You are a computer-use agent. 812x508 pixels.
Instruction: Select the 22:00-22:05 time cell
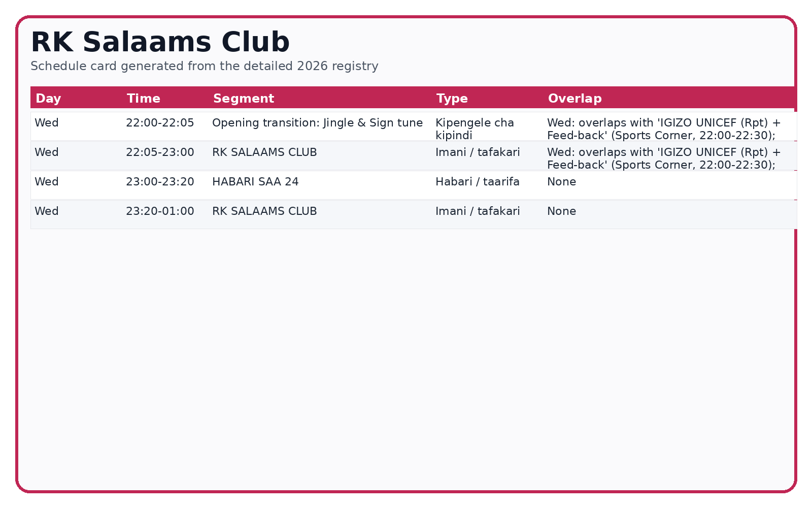click(160, 123)
